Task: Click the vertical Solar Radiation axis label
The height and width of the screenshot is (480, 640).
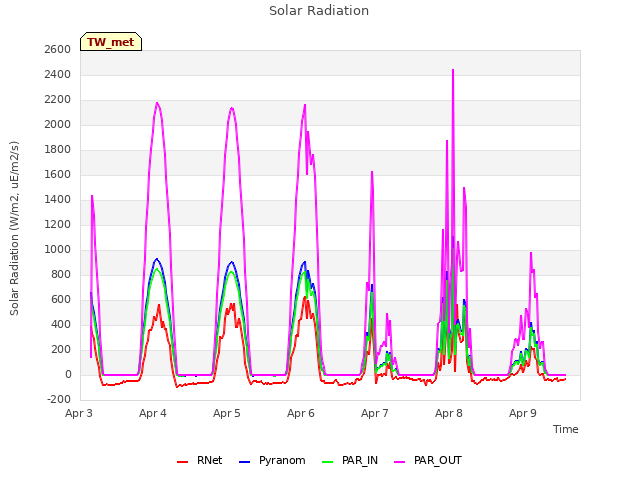Action: [x=14, y=228]
